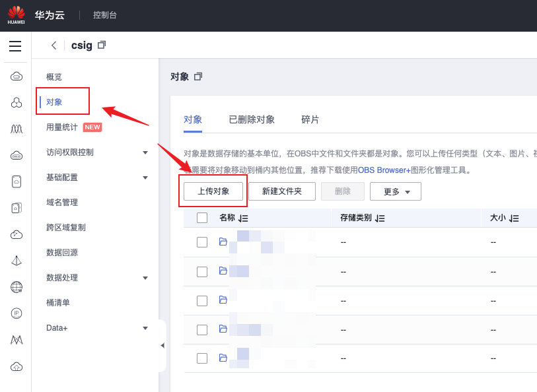Switch to the 碎片 tab
Screen dimensions: 537x392
tap(310, 119)
